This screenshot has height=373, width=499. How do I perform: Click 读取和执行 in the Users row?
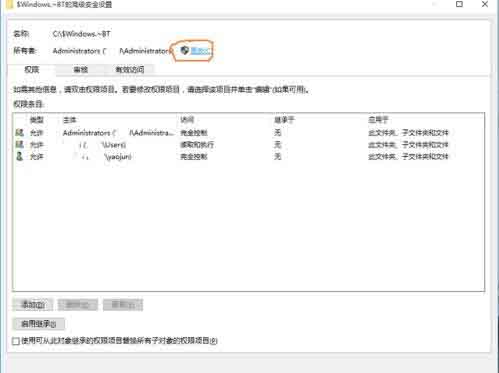tap(197, 145)
